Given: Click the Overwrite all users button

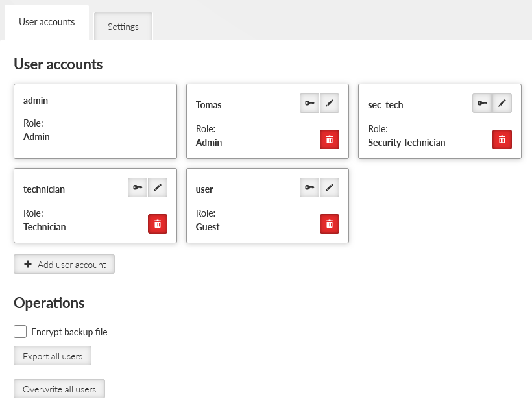Looking at the screenshot, I should pos(60,389).
